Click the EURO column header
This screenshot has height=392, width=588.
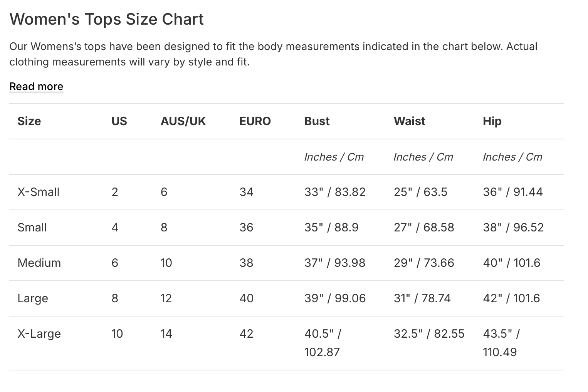point(255,121)
